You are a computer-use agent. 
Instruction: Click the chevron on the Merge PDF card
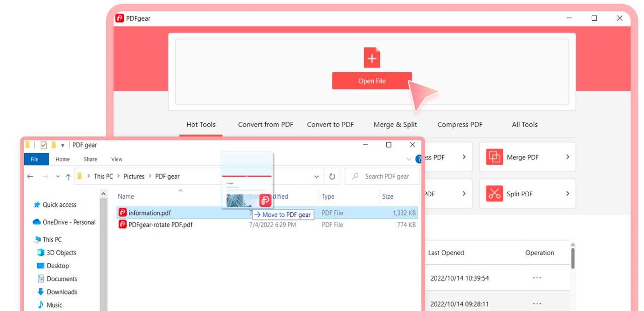568,157
